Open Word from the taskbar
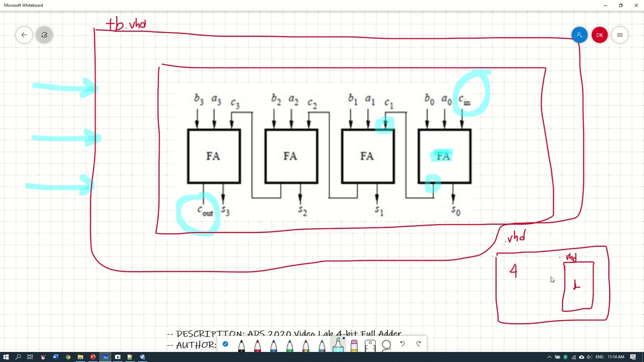644x362 pixels. click(55, 357)
